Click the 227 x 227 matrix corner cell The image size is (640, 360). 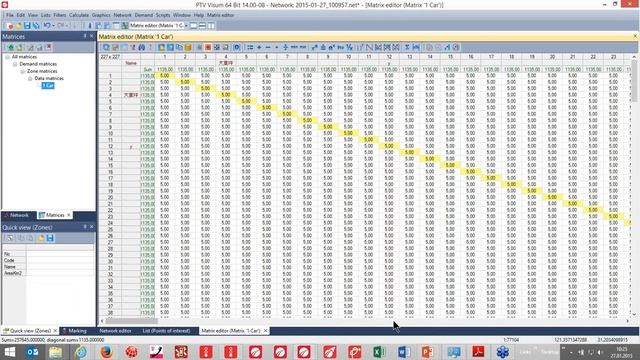click(x=110, y=57)
